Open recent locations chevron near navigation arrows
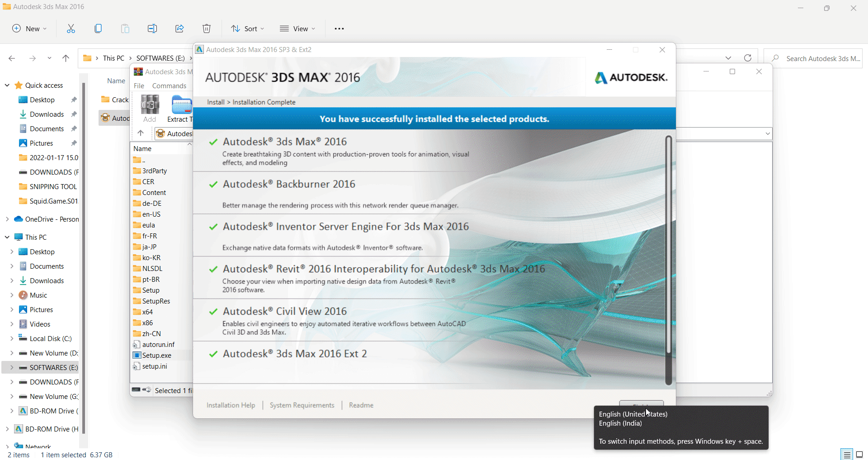Image resolution: width=868 pixels, height=460 pixels. [49, 58]
